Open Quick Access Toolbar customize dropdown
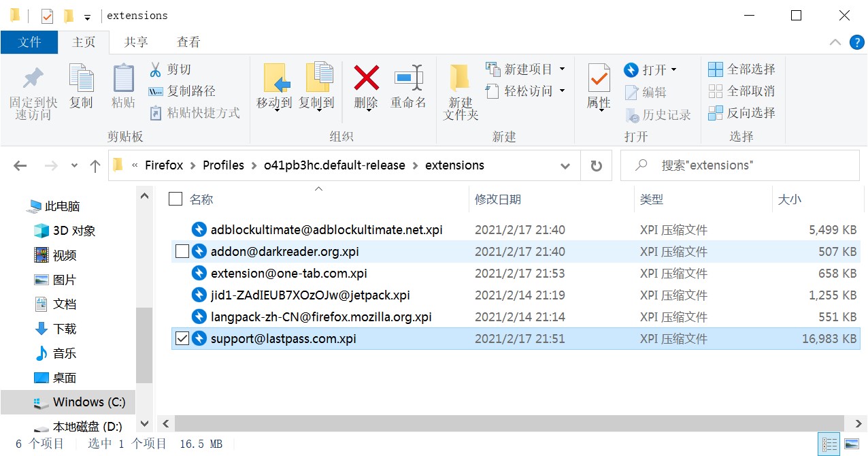The height and width of the screenshot is (456, 868). (x=87, y=16)
